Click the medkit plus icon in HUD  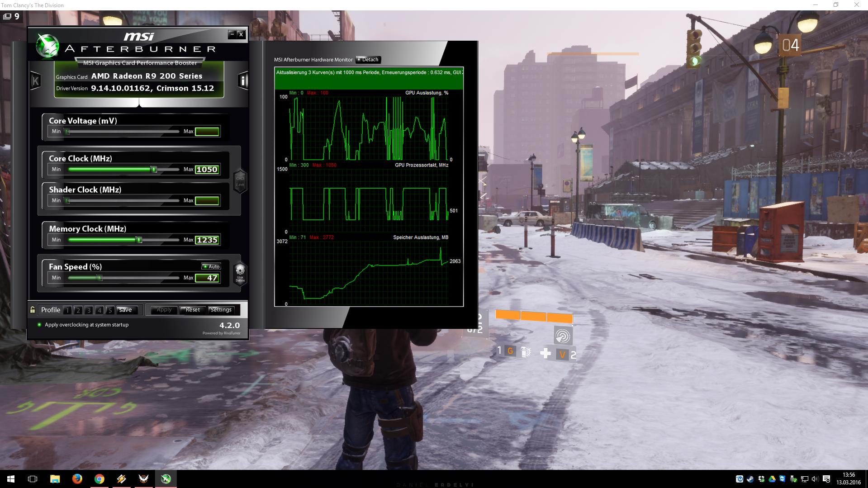point(545,353)
